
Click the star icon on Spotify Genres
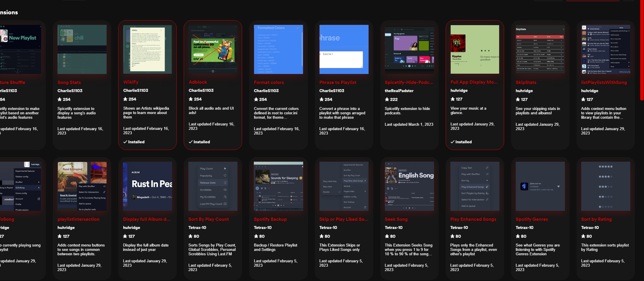click(518, 236)
